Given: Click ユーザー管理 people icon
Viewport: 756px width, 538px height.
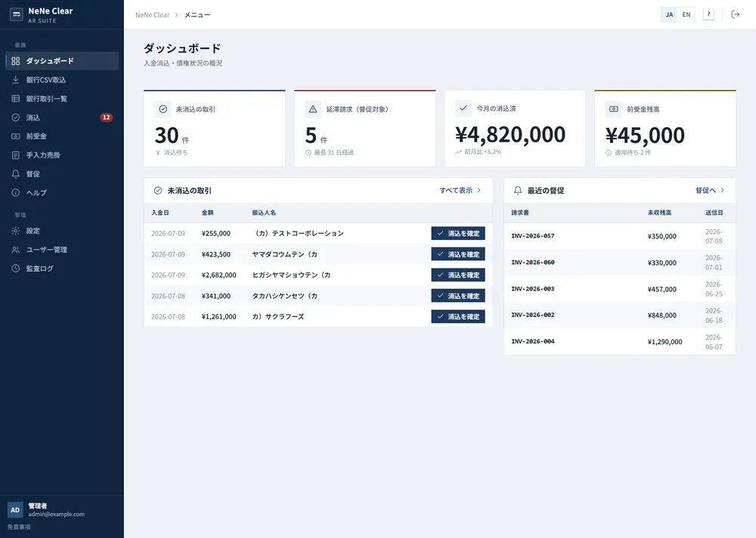Looking at the screenshot, I should coord(16,250).
